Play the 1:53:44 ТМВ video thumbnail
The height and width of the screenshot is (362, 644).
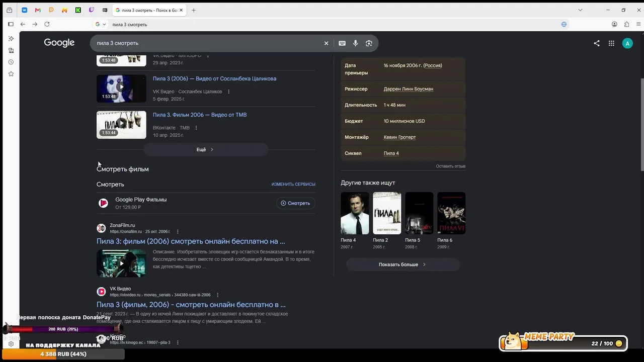[x=121, y=125]
